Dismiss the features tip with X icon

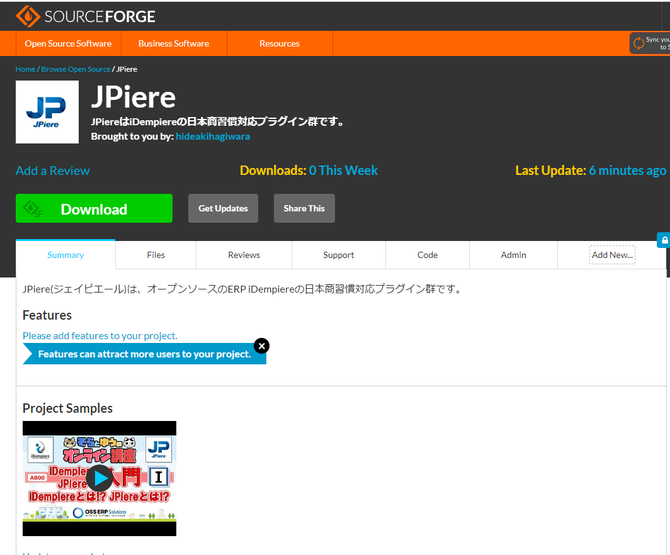click(x=262, y=346)
